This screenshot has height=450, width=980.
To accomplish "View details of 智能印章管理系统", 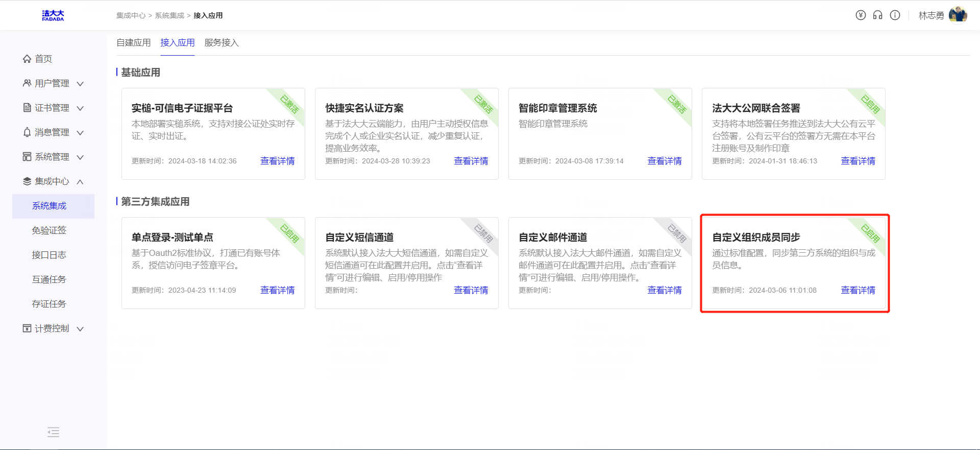I will (x=665, y=161).
